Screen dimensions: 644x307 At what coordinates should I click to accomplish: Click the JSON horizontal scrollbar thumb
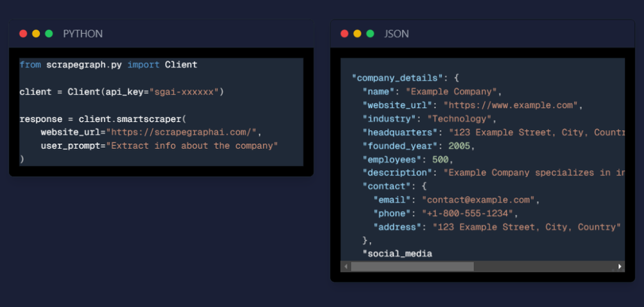(x=412, y=266)
